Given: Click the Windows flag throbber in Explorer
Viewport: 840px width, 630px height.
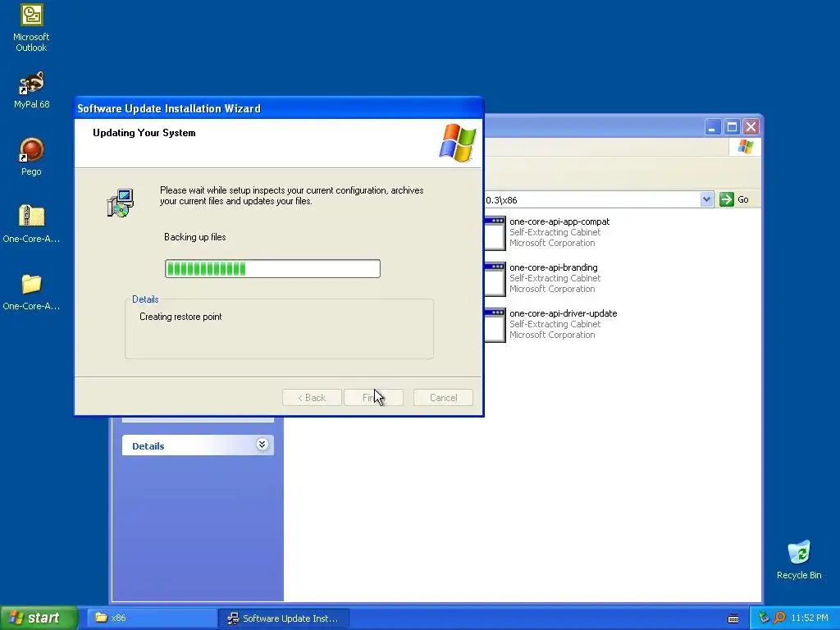Looking at the screenshot, I should tap(745, 147).
